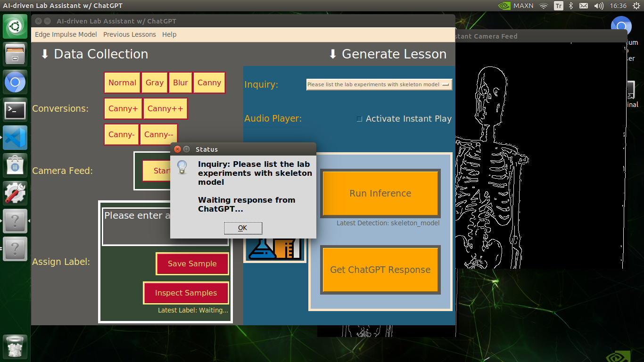Open Files manager in the dock
Viewport: 644px width, 362px height.
[16, 55]
